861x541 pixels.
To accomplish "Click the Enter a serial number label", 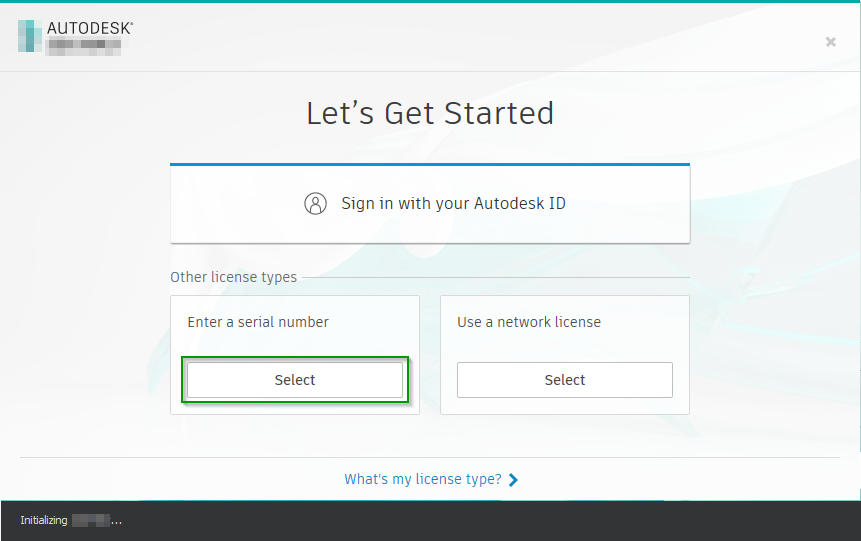I will tap(258, 322).
